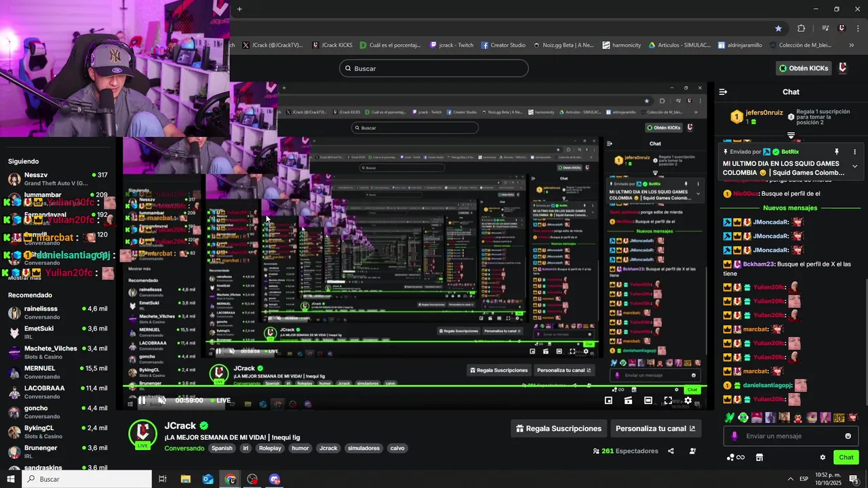This screenshot has width=868, height=488.
Task: Unpin the BotRix pinned message
Action: [x=837, y=152]
